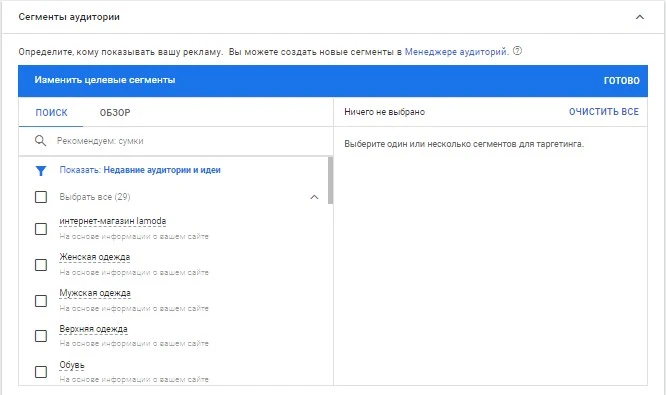Click the ГОТОВО button

621,81
